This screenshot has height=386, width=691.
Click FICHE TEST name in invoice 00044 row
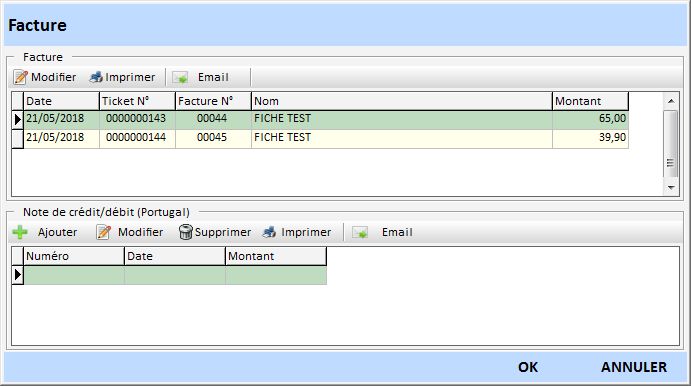(282, 119)
